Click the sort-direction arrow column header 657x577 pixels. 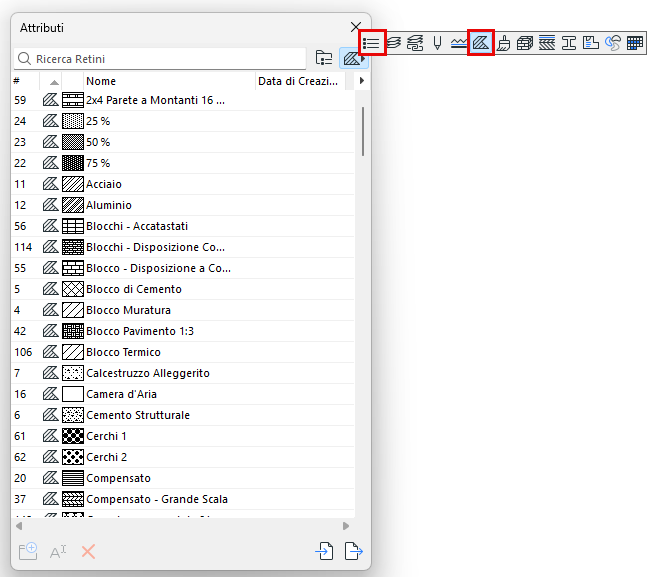[54, 81]
